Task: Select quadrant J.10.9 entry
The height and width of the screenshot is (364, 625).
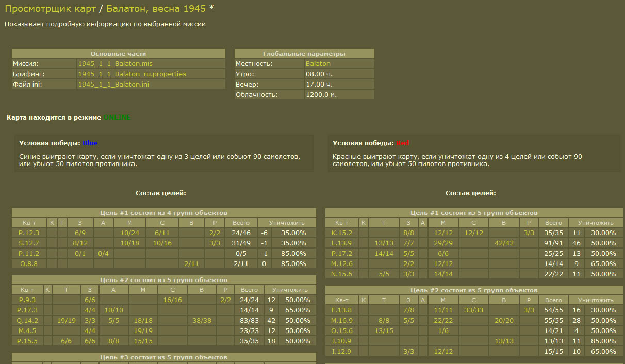Action: tap(341, 341)
